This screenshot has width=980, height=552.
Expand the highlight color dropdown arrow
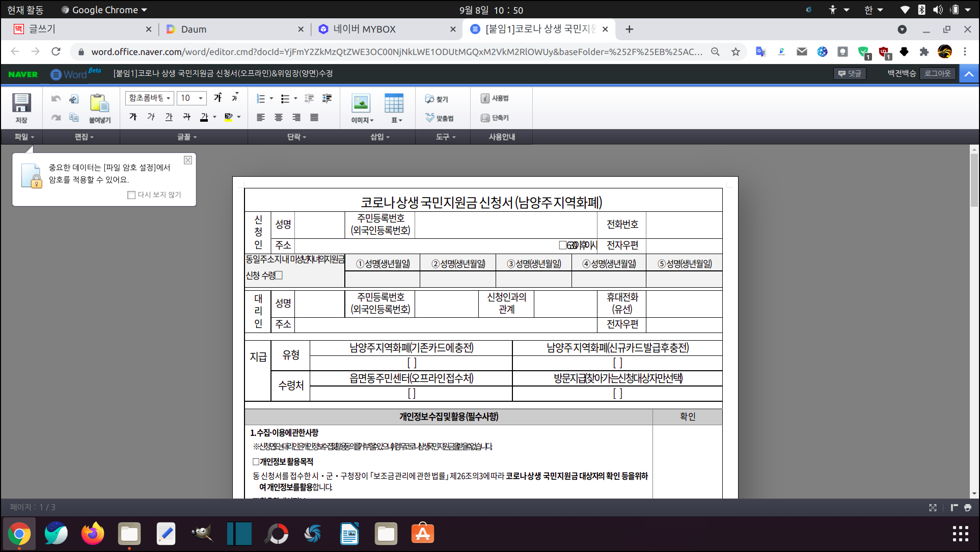point(239,117)
